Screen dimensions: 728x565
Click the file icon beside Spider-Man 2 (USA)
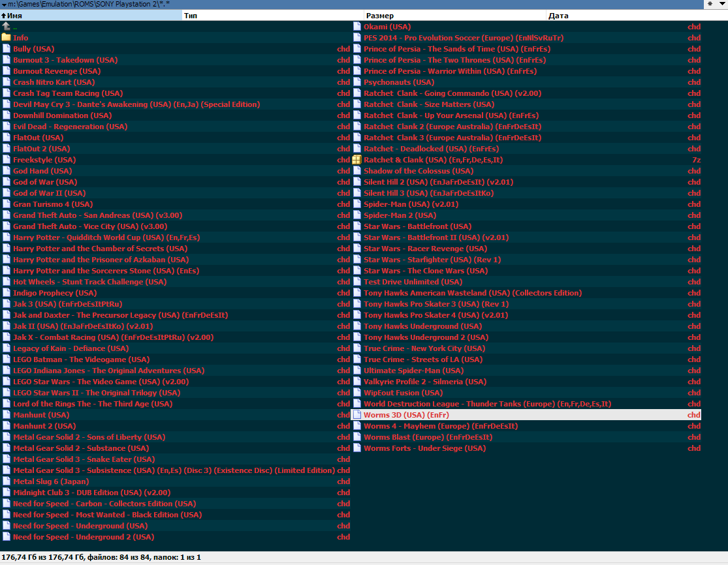[x=356, y=215]
